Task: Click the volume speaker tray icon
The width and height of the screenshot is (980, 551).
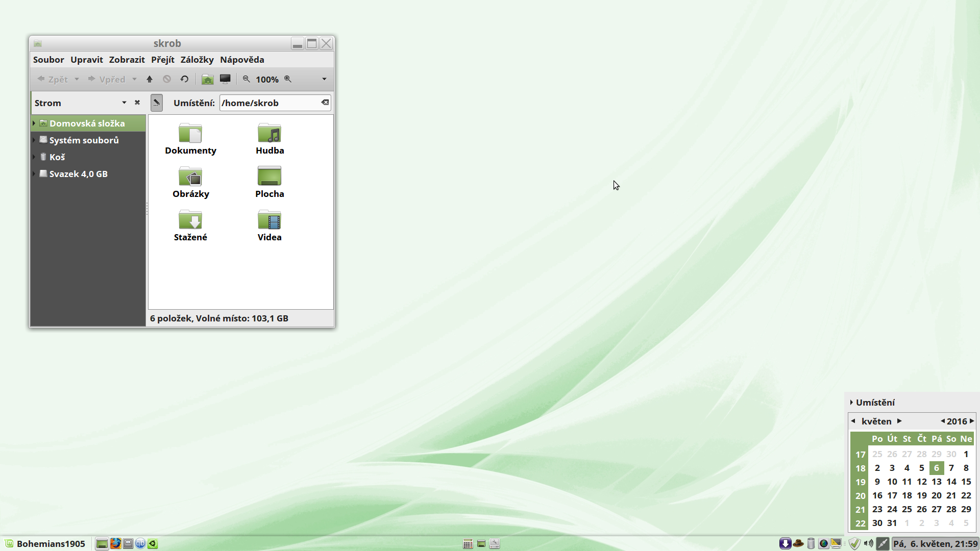Action: tap(868, 543)
